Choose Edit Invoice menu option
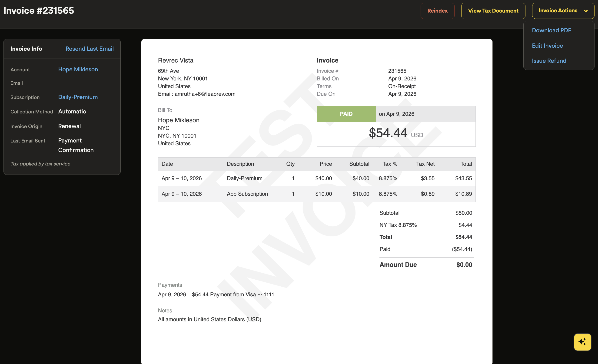This screenshot has width=598, height=364. (x=547, y=46)
